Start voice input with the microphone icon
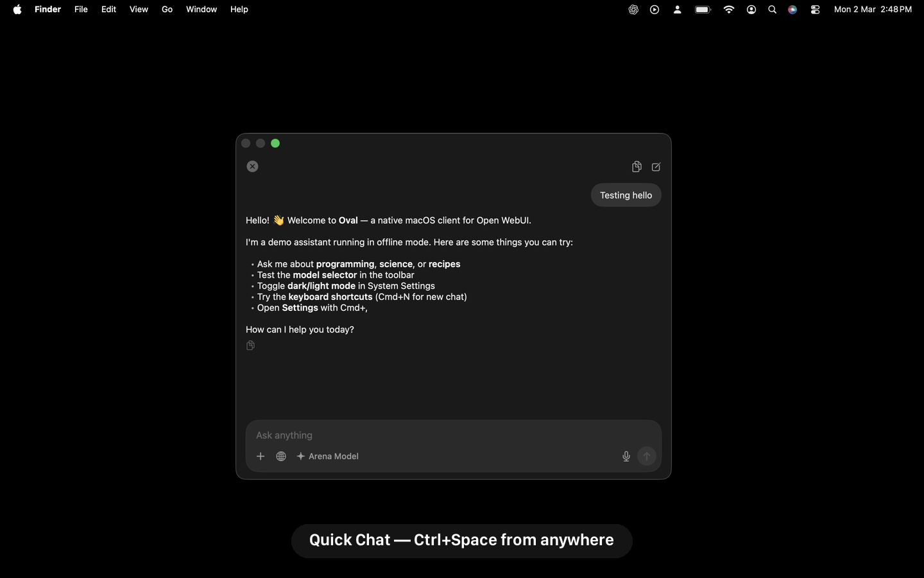Image resolution: width=924 pixels, height=578 pixels. (626, 457)
